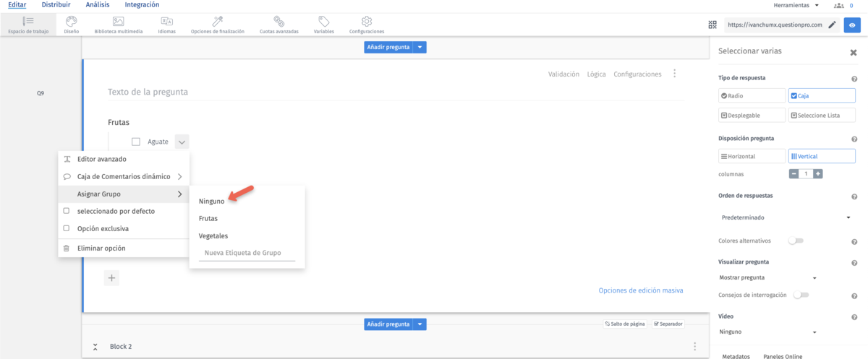The width and height of the screenshot is (868, 359).
Task: Decrease columnas with minus button
Action: [x=793, y=174]
